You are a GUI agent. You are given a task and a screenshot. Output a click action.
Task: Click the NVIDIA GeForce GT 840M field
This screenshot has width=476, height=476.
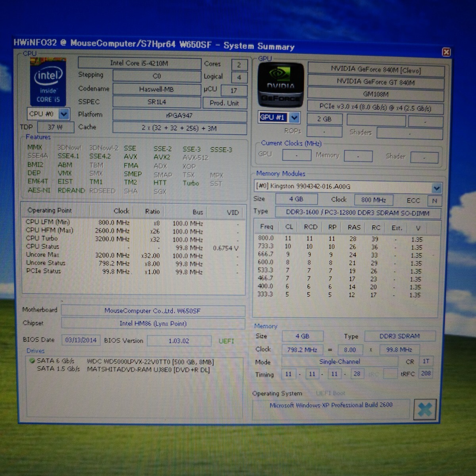(x=376, y=82)
